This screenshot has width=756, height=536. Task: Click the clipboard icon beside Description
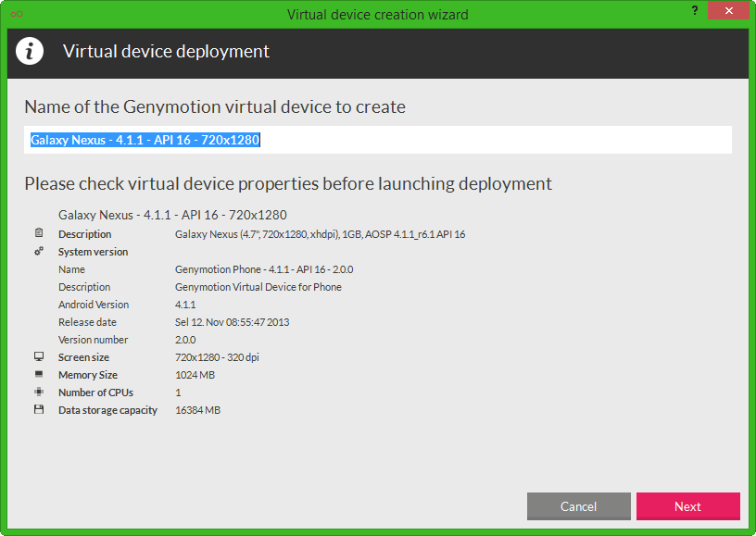39,233
